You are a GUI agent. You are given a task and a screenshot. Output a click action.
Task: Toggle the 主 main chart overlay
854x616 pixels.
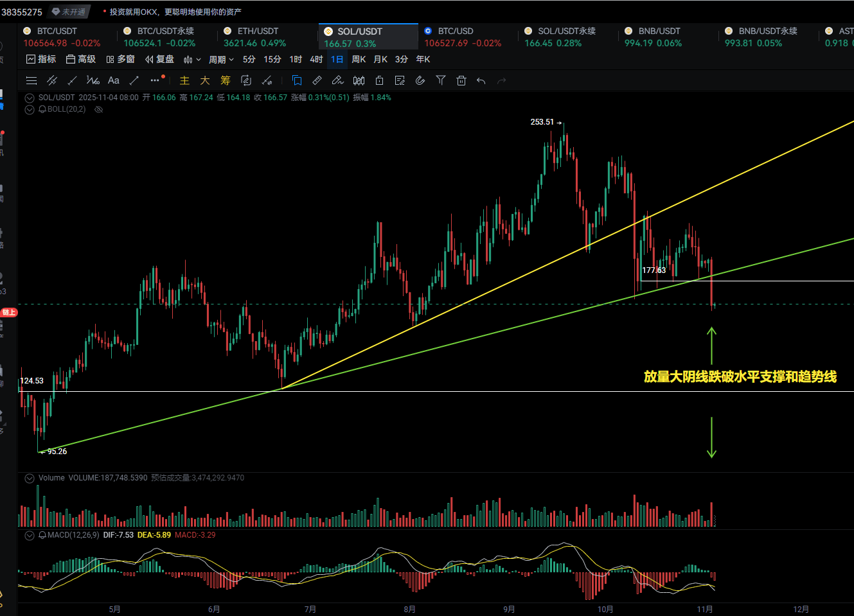tap(184, 80)
